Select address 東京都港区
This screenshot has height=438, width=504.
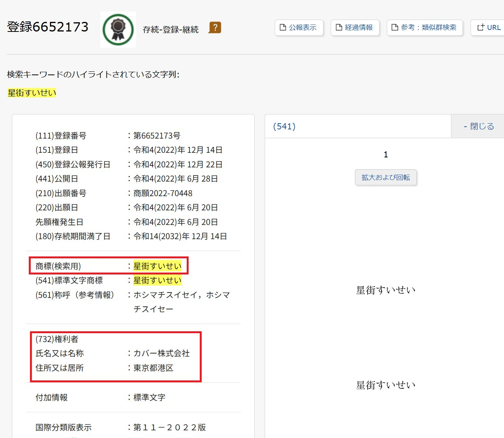153,368
